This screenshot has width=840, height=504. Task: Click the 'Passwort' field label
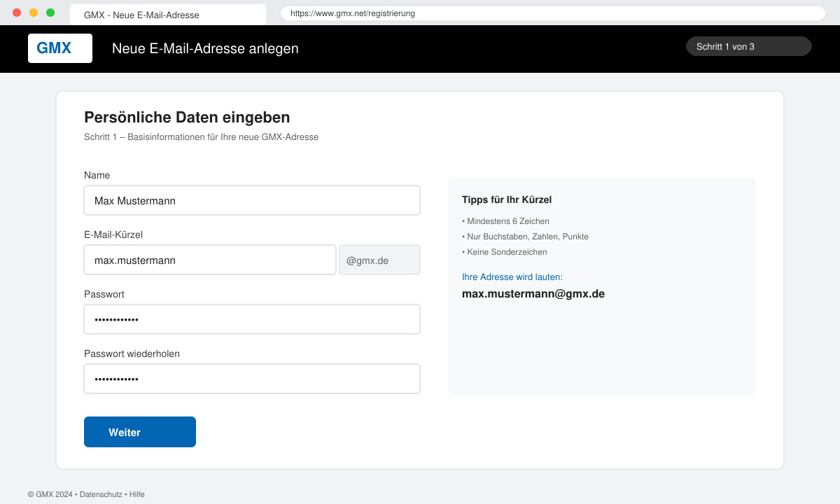[104, 294]
